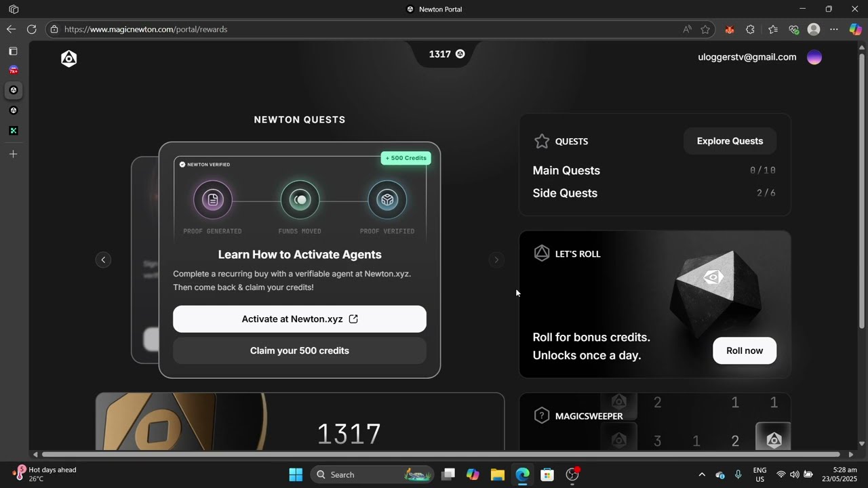Screen dimensions: 868x488
Task: Click the Proof Generated step icon
Action: pyautogui.click(x=213, y=199)
